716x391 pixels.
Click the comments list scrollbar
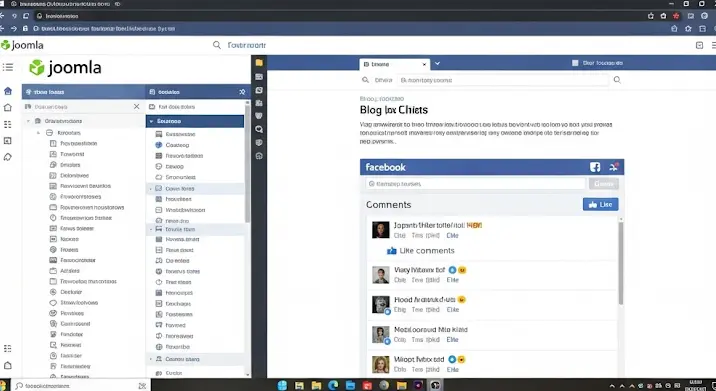click(x=621, y=263)
